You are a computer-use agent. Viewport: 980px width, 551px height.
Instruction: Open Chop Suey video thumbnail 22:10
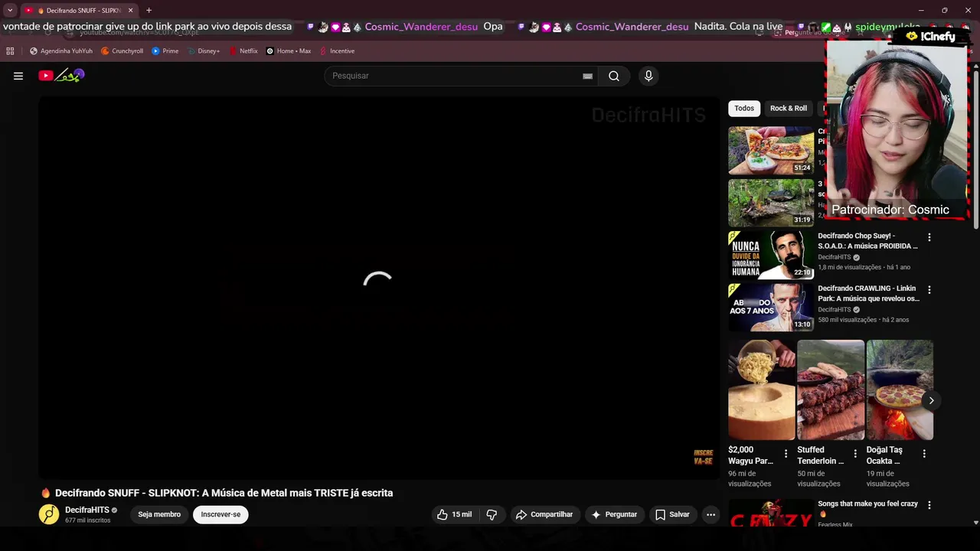point(771,255)
